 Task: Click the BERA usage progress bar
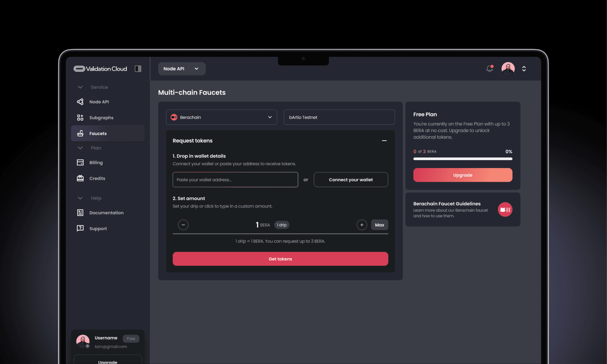(x=463, y=159)
